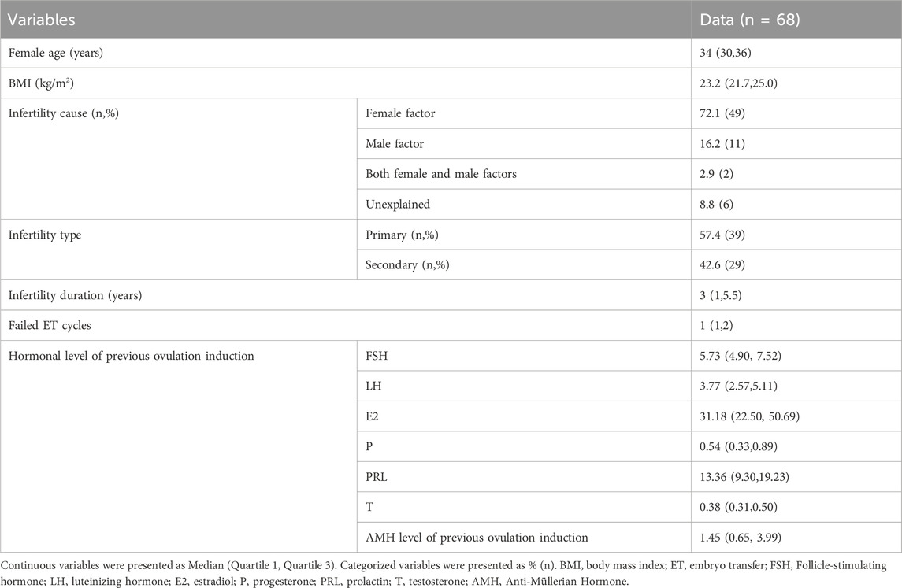Click the Data (n = 68) header

[751, 20]
